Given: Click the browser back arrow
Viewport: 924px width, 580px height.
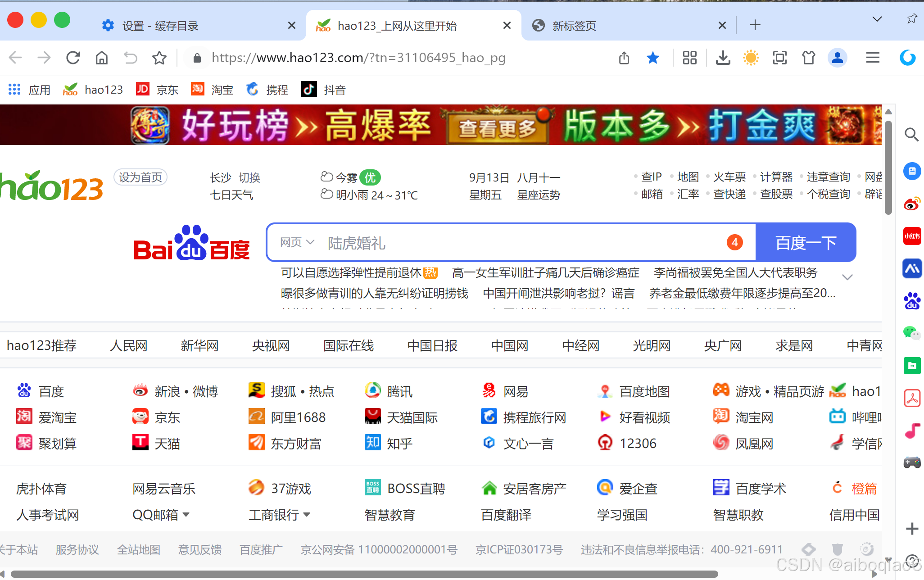Looking at the screenshot, I should point(15,58).
